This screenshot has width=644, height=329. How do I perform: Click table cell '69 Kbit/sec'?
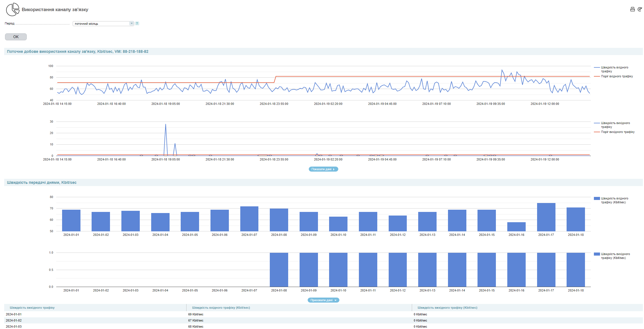(x=196, y=314)
